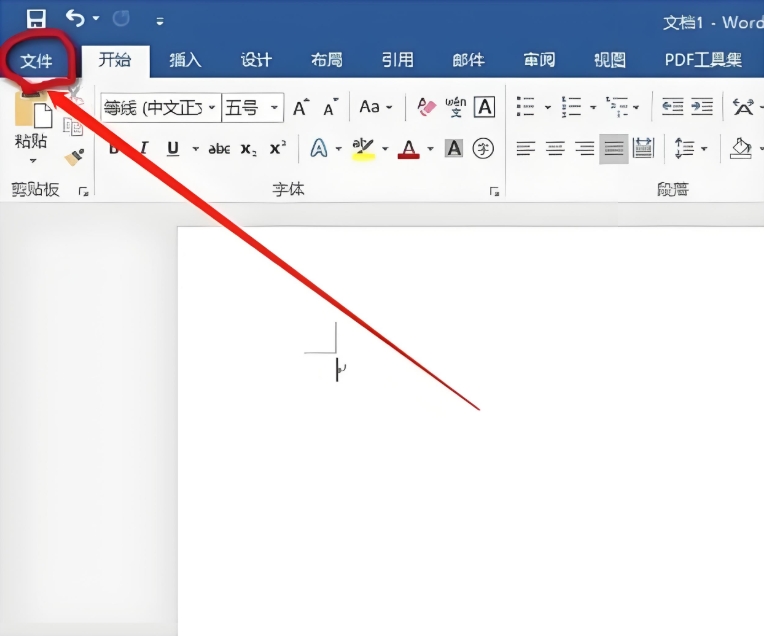Screen dimensions: 764x636
Task: Toggle underline formatting
Action: pos(173,148)
